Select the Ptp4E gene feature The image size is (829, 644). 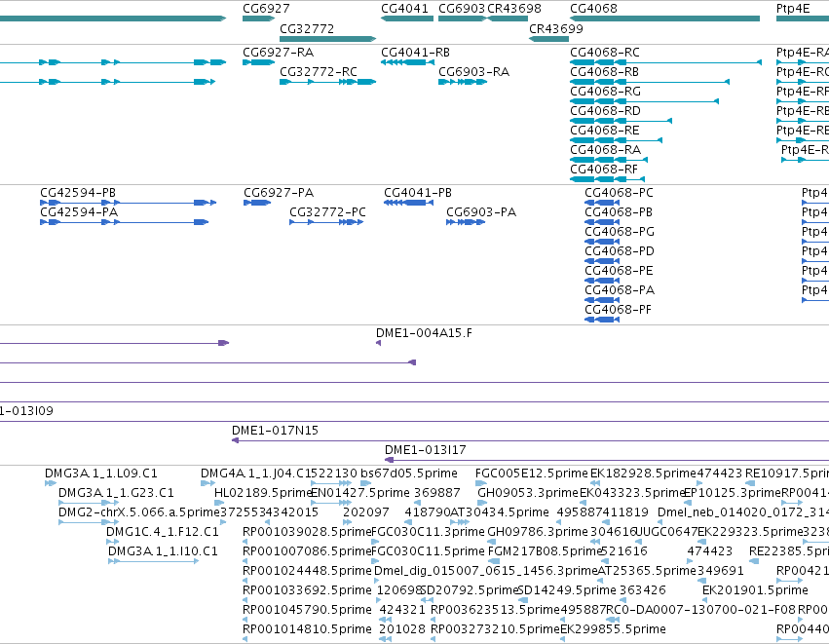pos(803,19)
